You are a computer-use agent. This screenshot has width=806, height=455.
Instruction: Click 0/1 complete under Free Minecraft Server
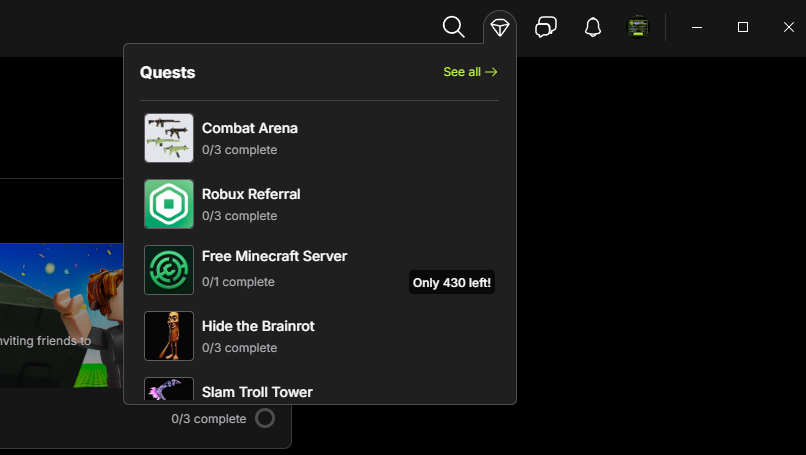(x=238, y=282)
